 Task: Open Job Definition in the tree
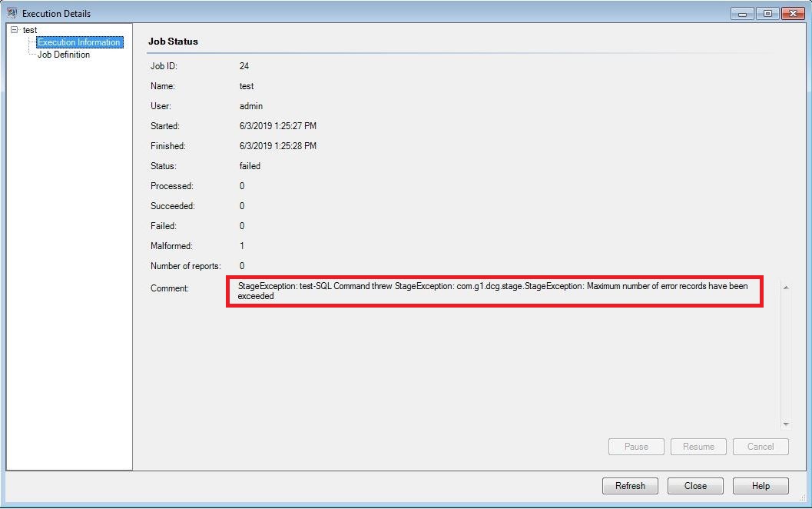64,55
